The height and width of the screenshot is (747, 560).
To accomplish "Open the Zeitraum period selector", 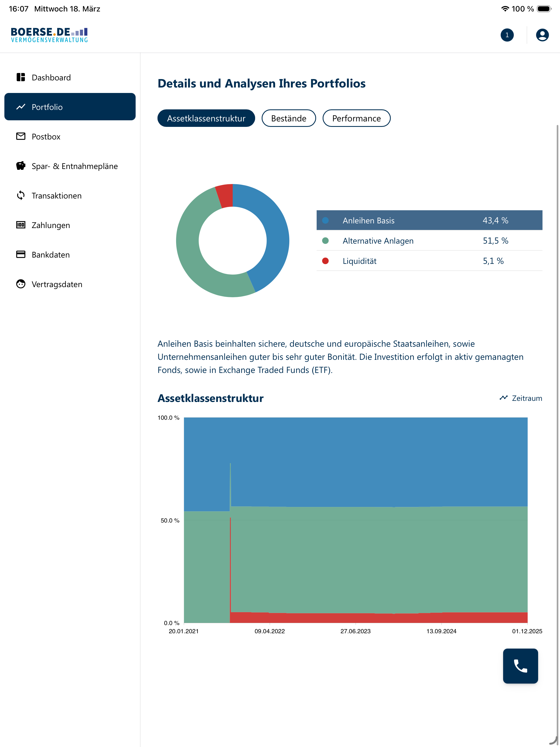I will click(x=521, y=398).
